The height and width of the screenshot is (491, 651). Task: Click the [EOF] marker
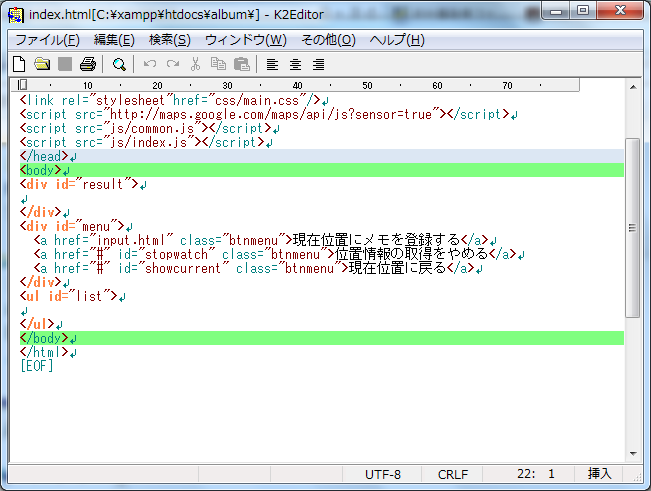pyautogui.click(x=37, y=366)
